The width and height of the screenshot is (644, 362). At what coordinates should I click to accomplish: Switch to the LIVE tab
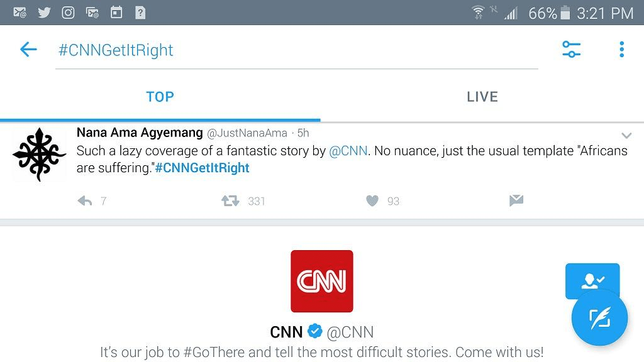(x=482, y=97)
